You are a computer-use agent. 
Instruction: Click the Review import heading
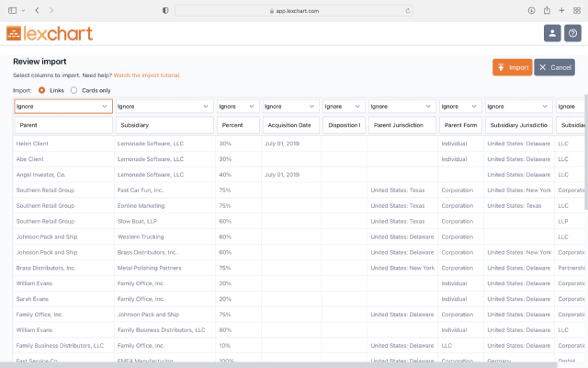coord(40,62)
